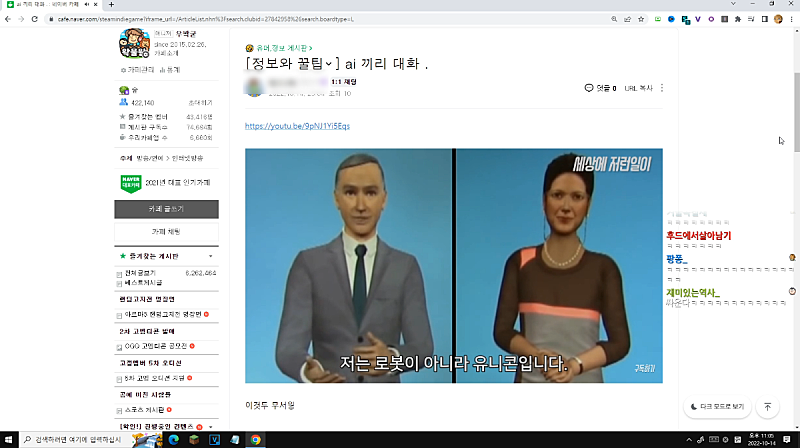The image size is (800, 448).
Task: Click the 후드에서살아남기 chat username
Action: pyautogui.click(x=698, y=235)
